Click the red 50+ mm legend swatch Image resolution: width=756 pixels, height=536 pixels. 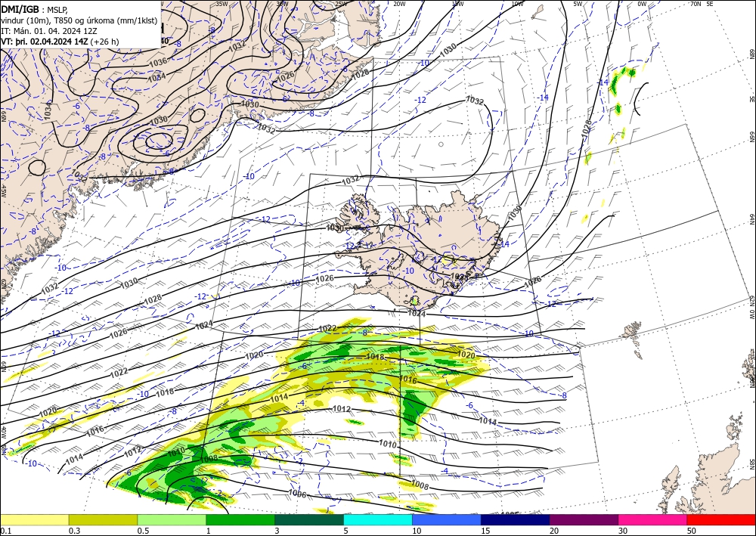pos(721,519)
